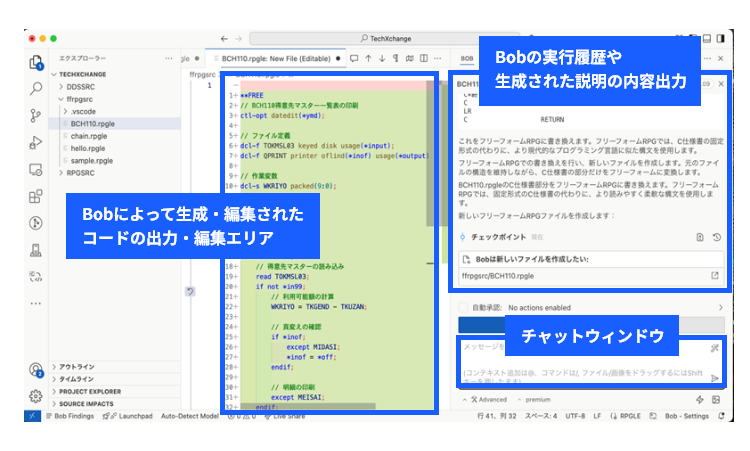Image resolution: width=750 pixels, height=451 pixels.
Task: Open the Explorer view in activity bar
Action: pos(36,62)
